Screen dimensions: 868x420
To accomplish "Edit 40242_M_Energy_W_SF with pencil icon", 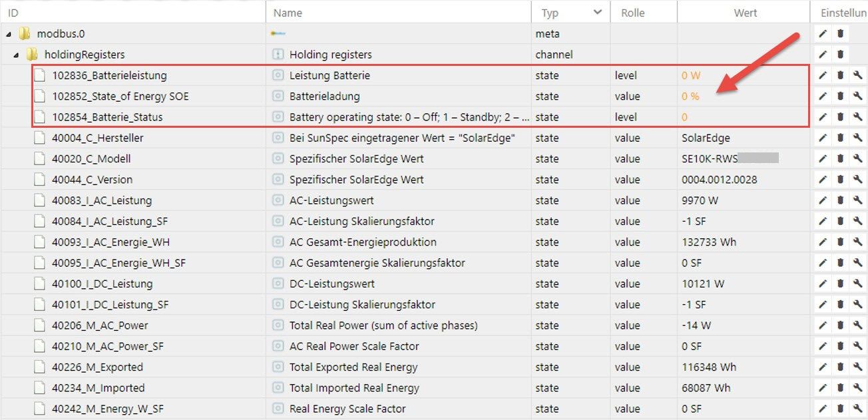I will pyautogui.click(x=823, y=409).
